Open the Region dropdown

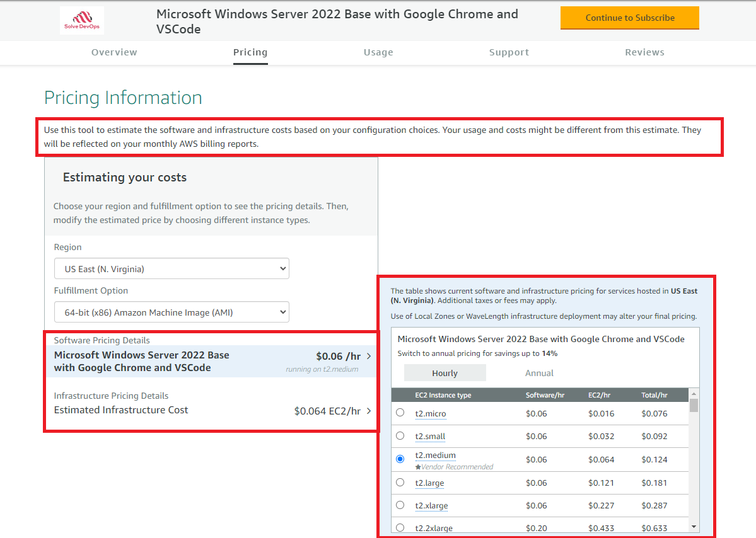click(x=172, y=269)
